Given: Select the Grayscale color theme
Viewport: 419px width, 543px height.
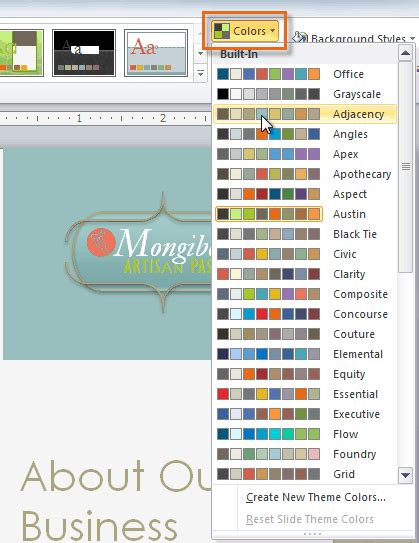Looking at the screenshot, I should pos(305,94).
